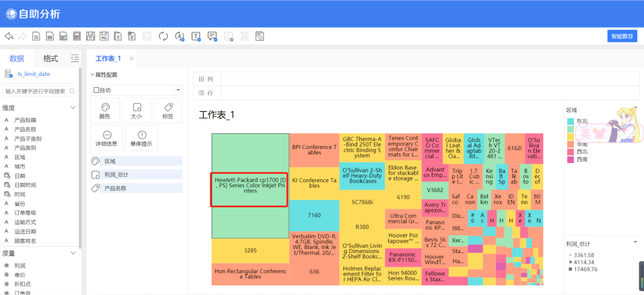Open the 大小 size mark card
The height and width of the screenshot is (295, 644).
pos(137,111)
